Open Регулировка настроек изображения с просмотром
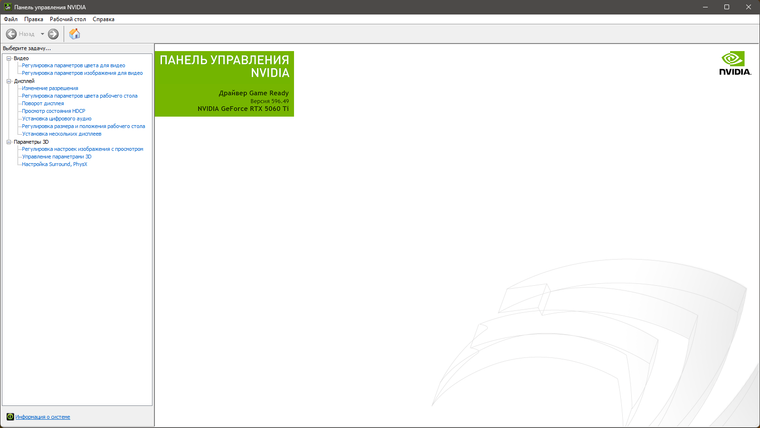 coord(82,149)
